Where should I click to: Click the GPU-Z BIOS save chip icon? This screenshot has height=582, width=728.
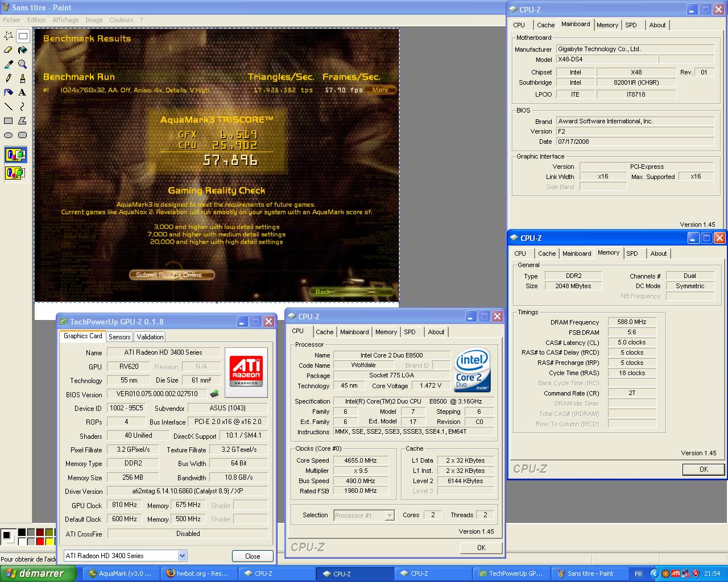(x=214, y=393)
